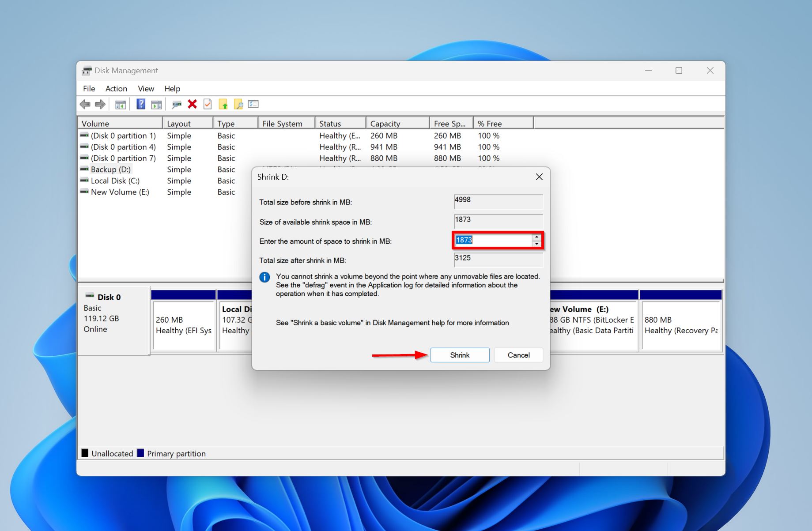Viewport: 812px width, 531px height.
Task: Click the Back arrow toolbar icon
Action: 85,105
